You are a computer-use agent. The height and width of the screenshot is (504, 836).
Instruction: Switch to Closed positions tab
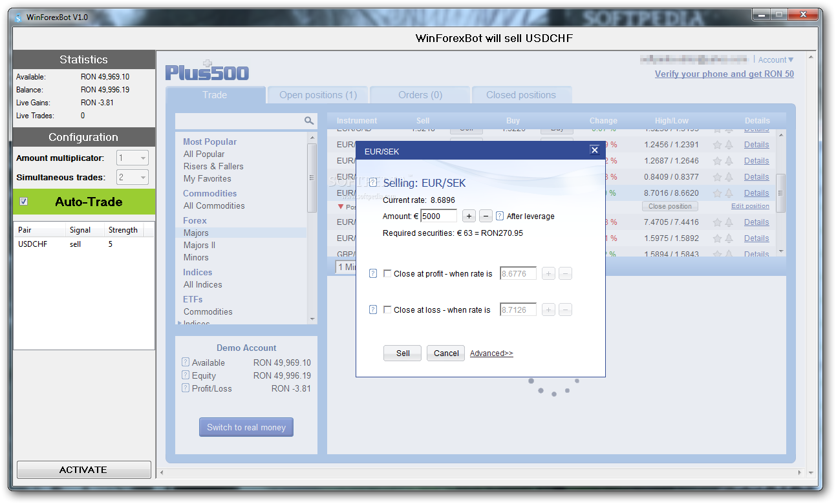(x=521, y=95)
